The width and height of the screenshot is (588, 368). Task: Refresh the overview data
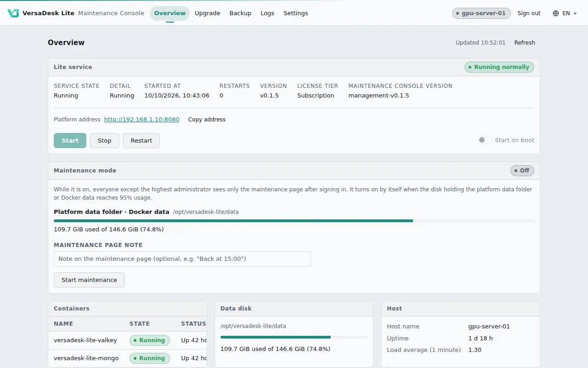(x=525, y=43)
